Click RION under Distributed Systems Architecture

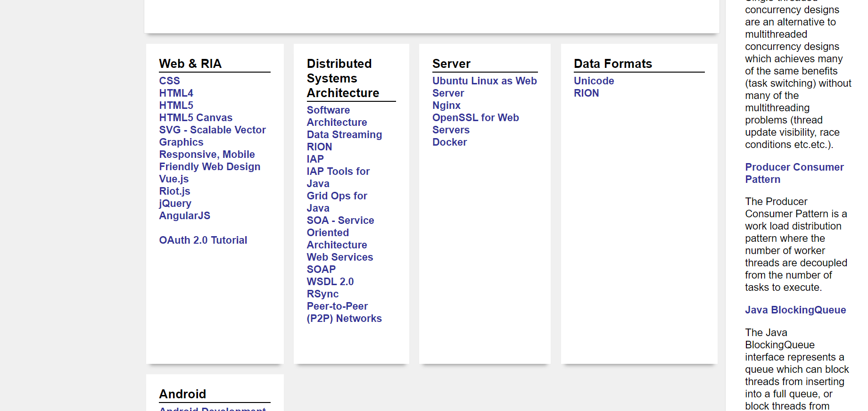pyautogui.click(x=319, y=147)
